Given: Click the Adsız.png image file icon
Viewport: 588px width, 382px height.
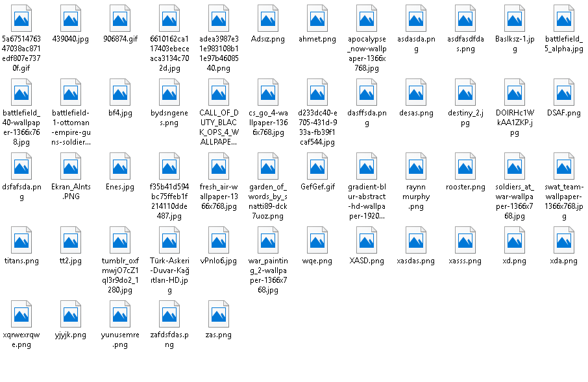Looking at the screenshot, I should click(x=268, y=18).
